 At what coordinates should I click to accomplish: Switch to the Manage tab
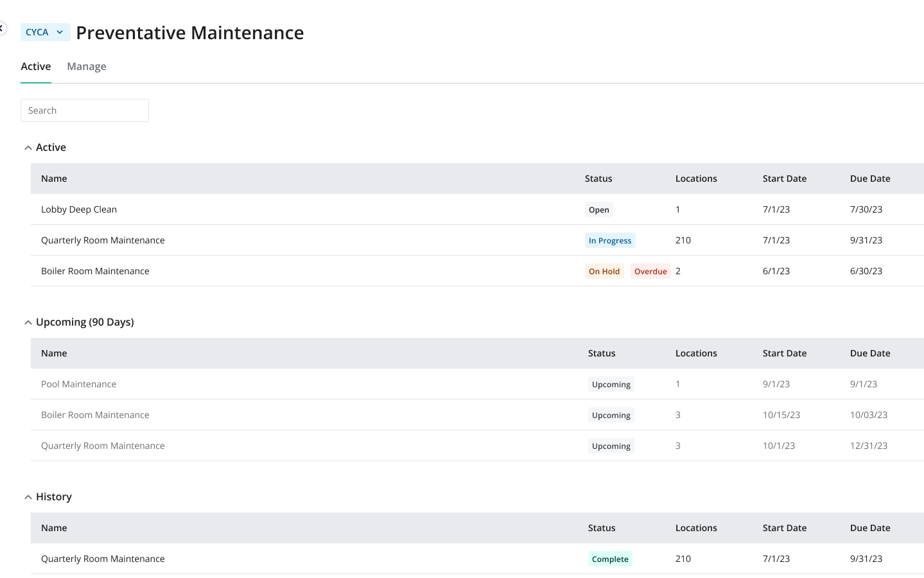(x=87, y=67)
